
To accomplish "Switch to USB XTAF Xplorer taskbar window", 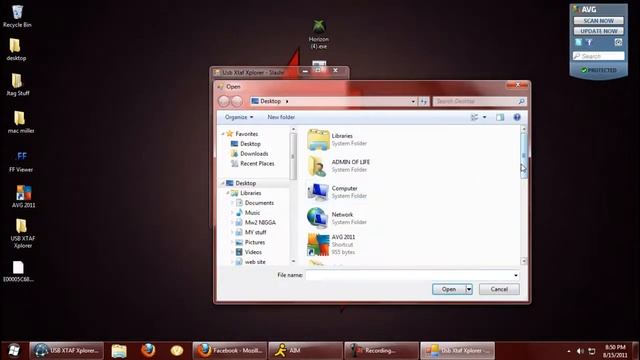I will [x=67, y=351].
